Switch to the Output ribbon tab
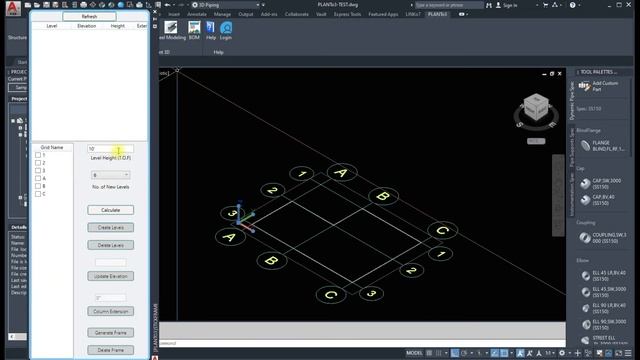Image resolution: width=640 pixels, height=360 pixels. [x=246, y=14]
